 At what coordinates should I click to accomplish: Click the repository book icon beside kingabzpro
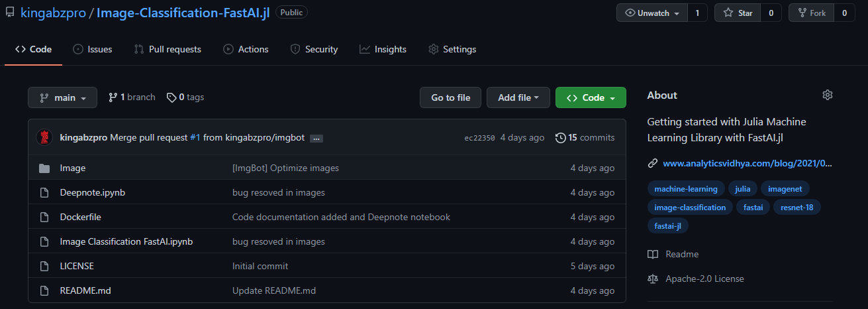coord(9,13)
